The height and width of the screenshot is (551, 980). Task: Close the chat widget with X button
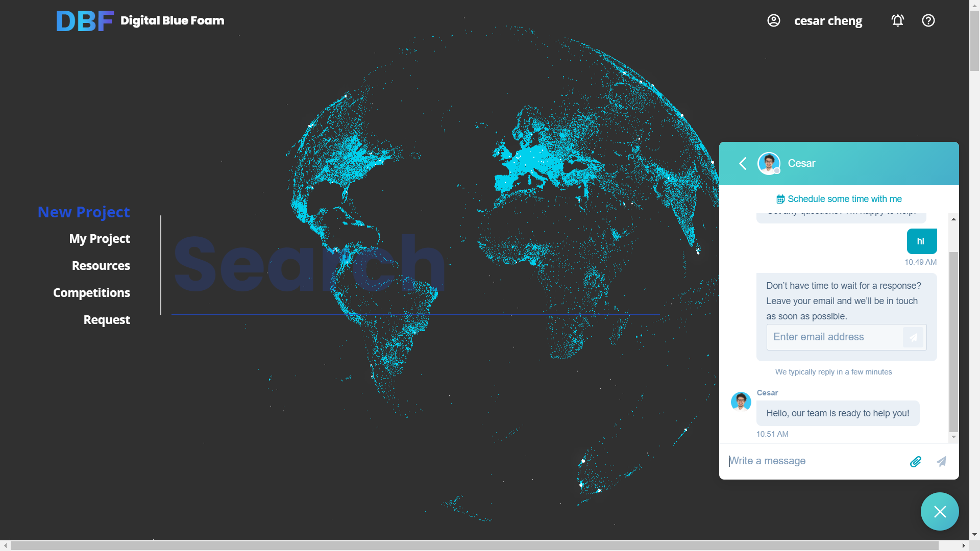(x=940, y=511)
